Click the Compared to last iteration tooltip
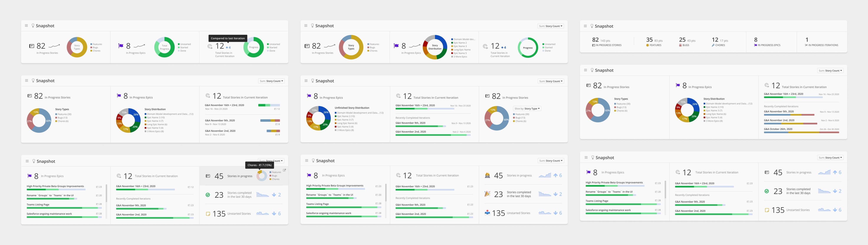This screenshot has height=245, width=868. point(228,38)
